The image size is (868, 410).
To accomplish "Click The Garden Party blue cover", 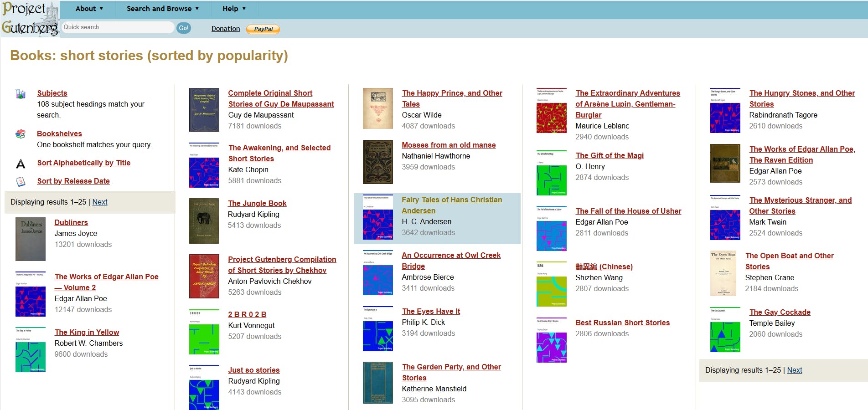I will 378,383.
